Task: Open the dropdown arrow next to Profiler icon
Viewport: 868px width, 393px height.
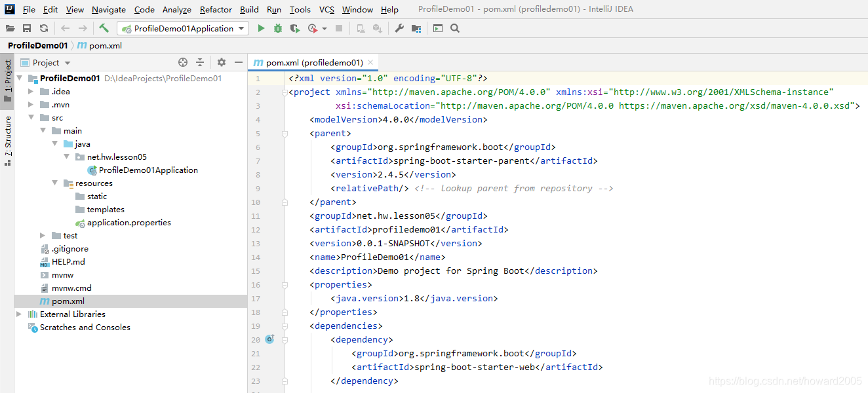Action: 323,29
